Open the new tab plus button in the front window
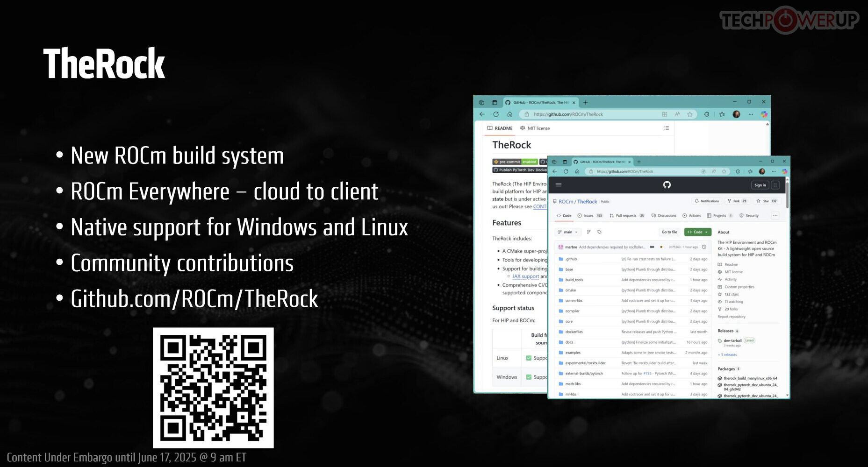This screenshot has height=467, width=868. (x=639, y=162)
